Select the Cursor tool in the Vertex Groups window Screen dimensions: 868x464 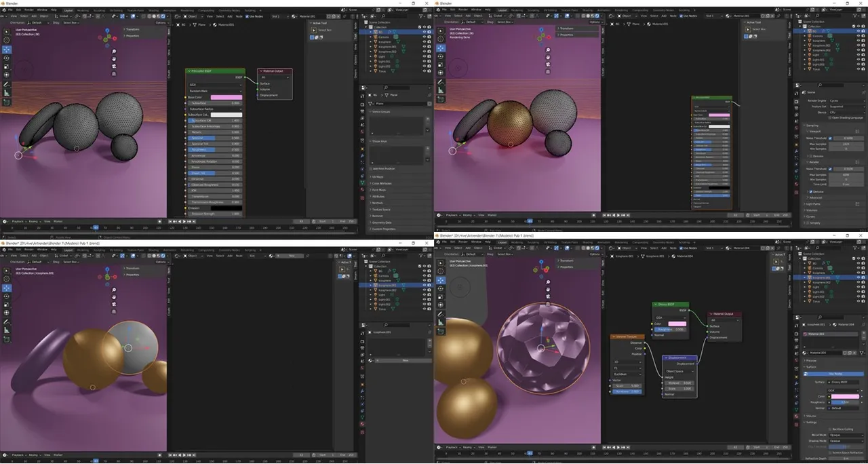click(7, 40)
